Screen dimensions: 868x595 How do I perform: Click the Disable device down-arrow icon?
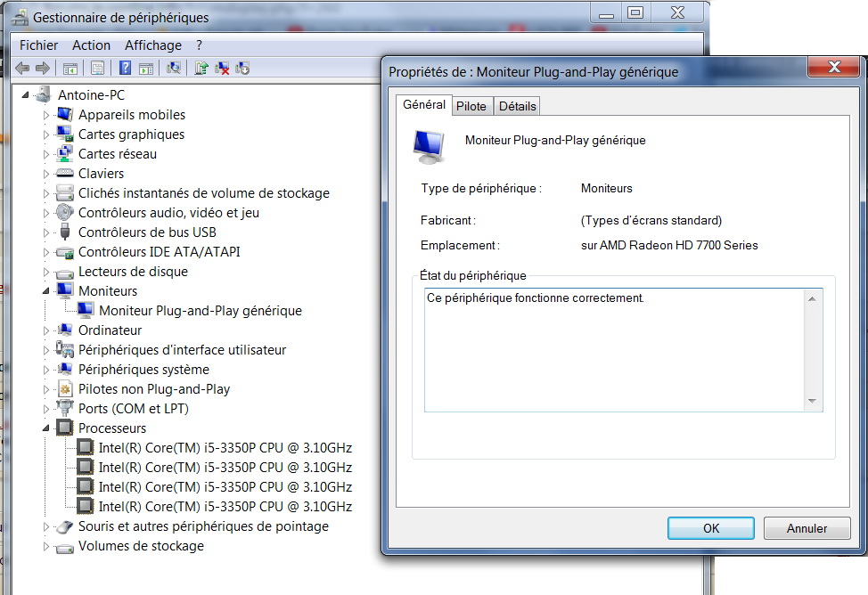tap(242, 68)
